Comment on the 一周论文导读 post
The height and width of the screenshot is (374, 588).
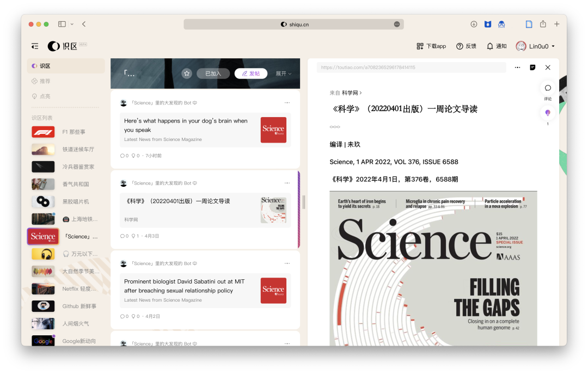tap(124, 236)
